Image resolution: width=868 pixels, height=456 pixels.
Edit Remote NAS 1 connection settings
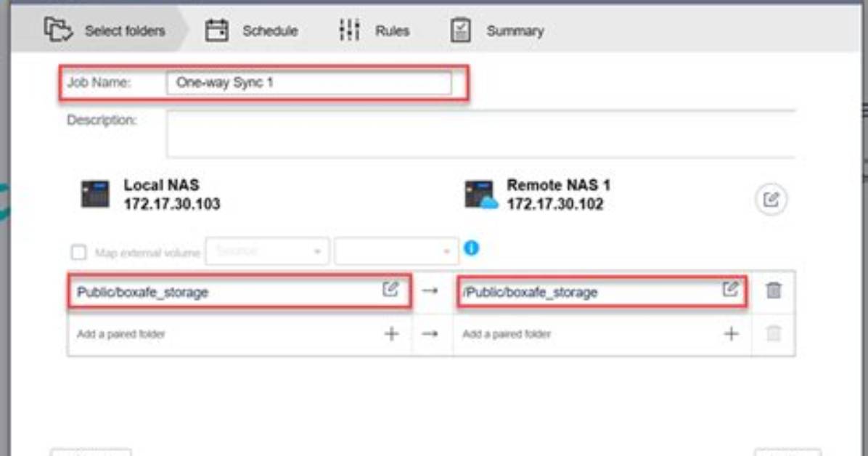click(x=771, y=199)
